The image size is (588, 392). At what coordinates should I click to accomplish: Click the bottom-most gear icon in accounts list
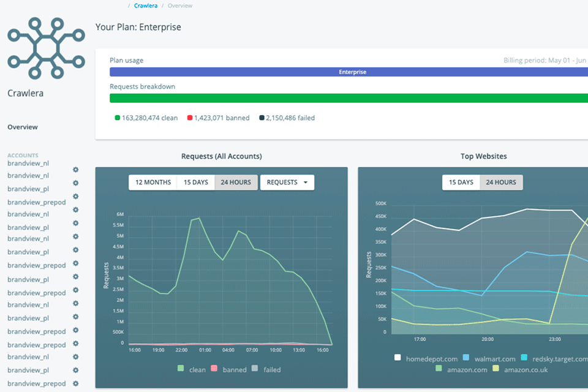click(76, 383)
